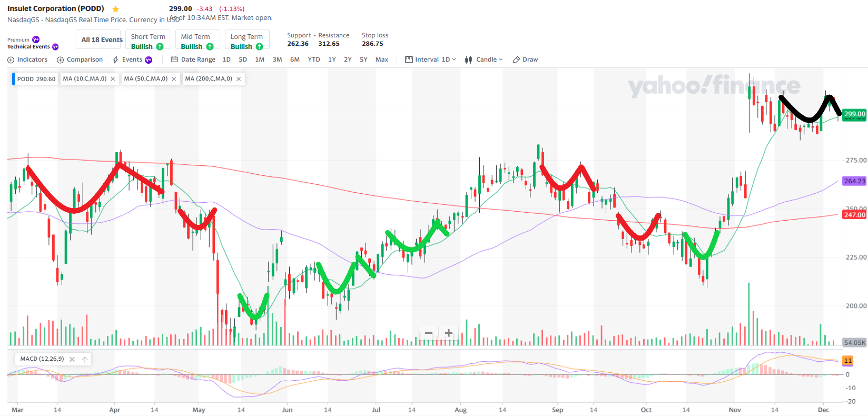Click the Support value 262.36
Image resolution: width=868 pixels, height=416 pixels.
[x=298, y=44]
